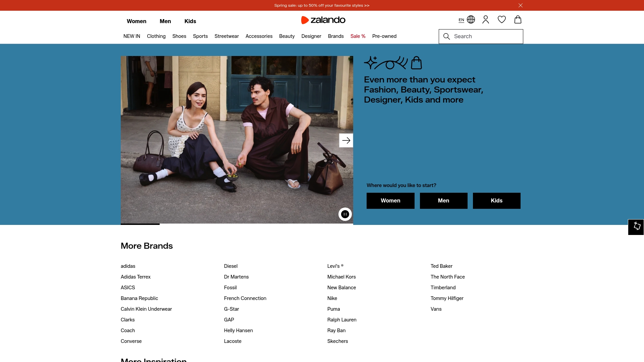
Task: Open the Streetwear menu
Action: 227,36
